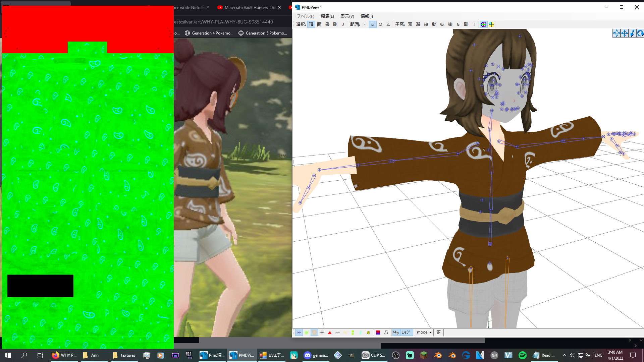Open the mode dropdown
This screenshot has height=362, width=644.
point(424,333)
